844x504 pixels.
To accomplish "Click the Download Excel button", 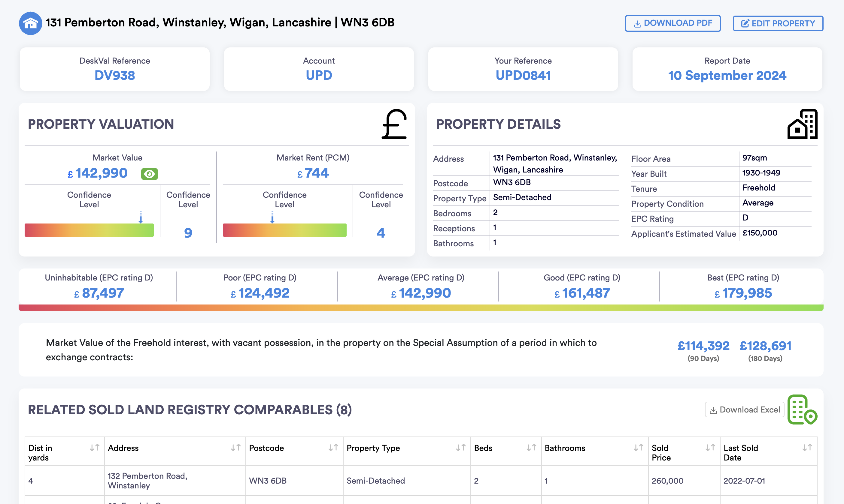I will coord(744,409).
